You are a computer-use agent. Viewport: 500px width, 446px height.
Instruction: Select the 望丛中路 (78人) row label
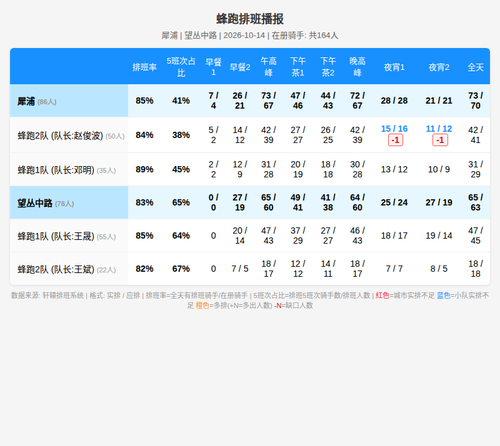(x=69, y=203)
